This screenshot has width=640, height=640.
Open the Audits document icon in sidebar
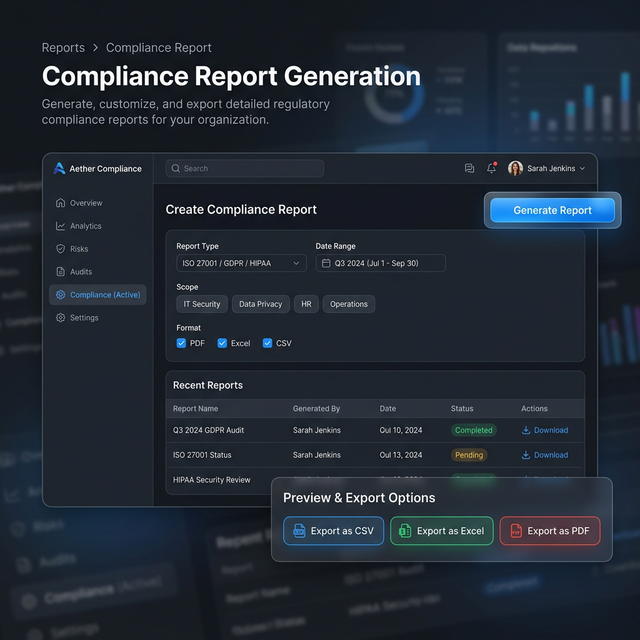pos(61,272)
